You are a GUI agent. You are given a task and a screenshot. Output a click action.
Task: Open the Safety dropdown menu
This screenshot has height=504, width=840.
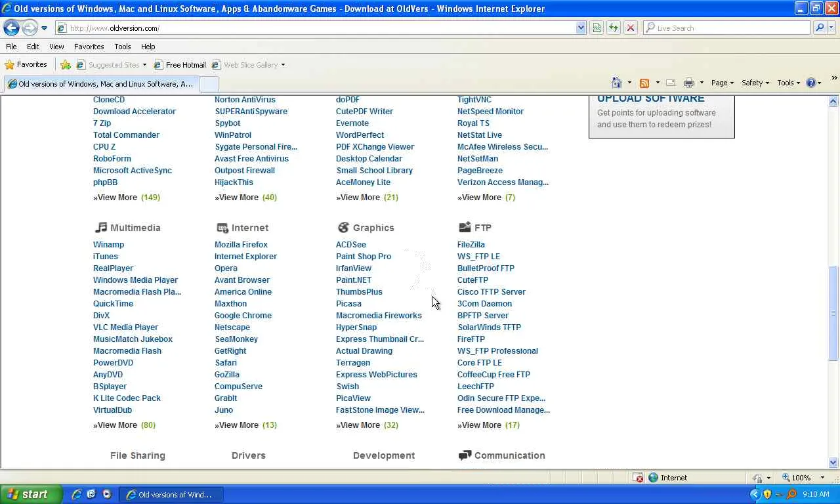755,83
